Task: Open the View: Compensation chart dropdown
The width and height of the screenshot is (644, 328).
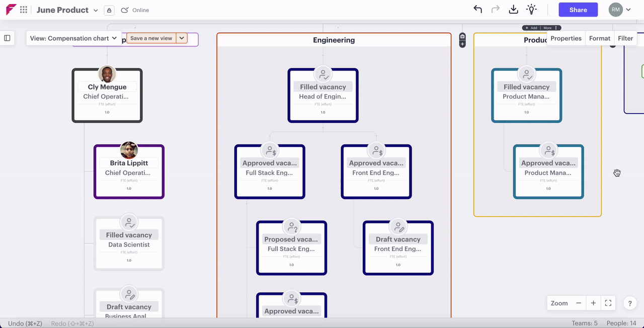Action: click(x=73, y=38)
